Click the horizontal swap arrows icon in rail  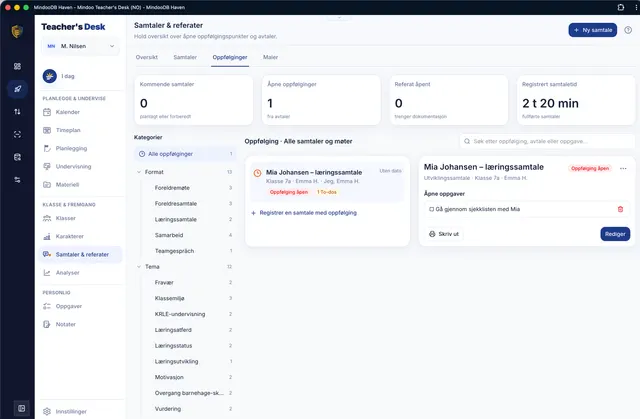(17, 180)
